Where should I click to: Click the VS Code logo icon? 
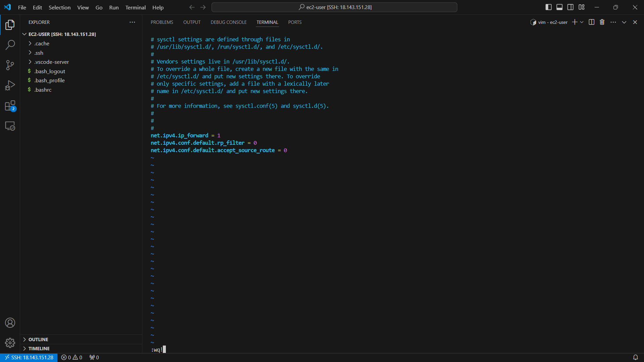coord(7,7)
